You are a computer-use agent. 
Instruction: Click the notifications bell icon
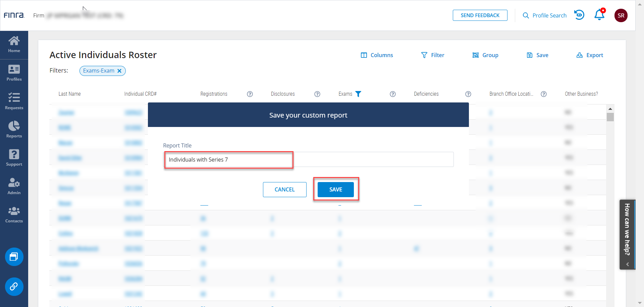point(599,15)
